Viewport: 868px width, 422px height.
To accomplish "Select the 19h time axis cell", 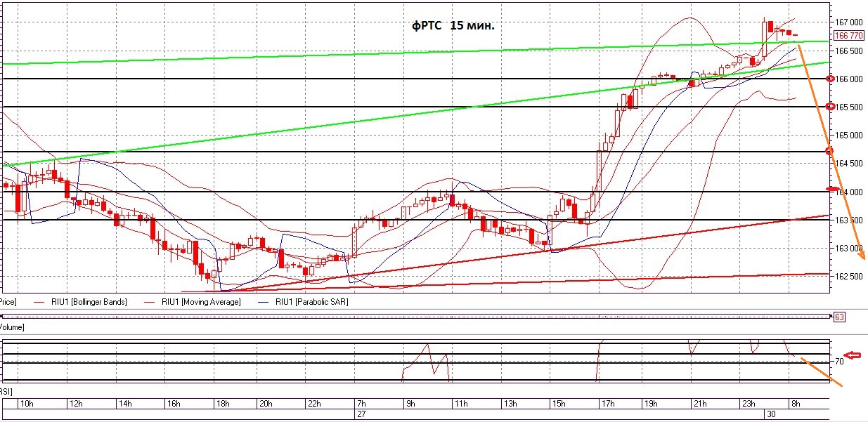I will (667, 404).
